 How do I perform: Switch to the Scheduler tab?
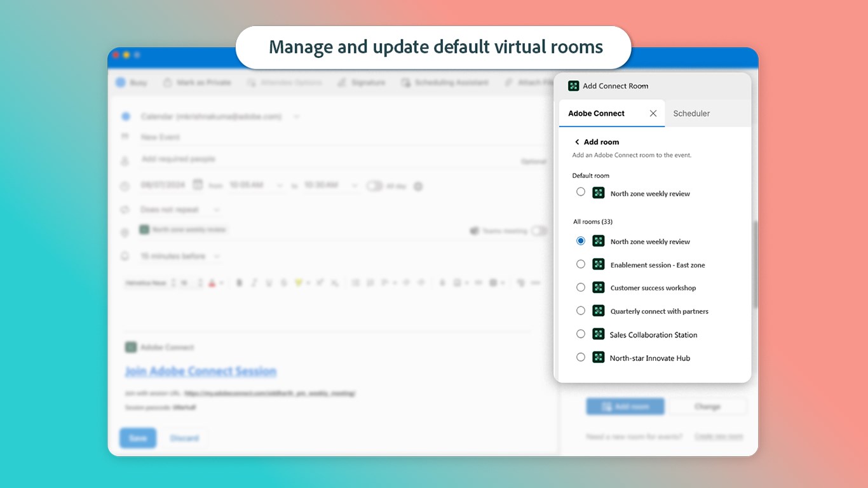coord(691,114)
